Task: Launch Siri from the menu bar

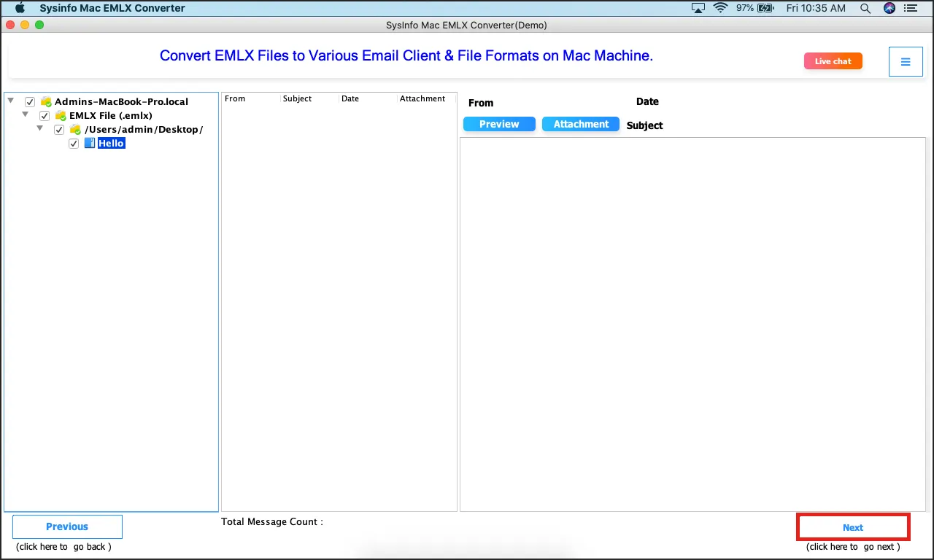Action: click(x=889, y=8)
